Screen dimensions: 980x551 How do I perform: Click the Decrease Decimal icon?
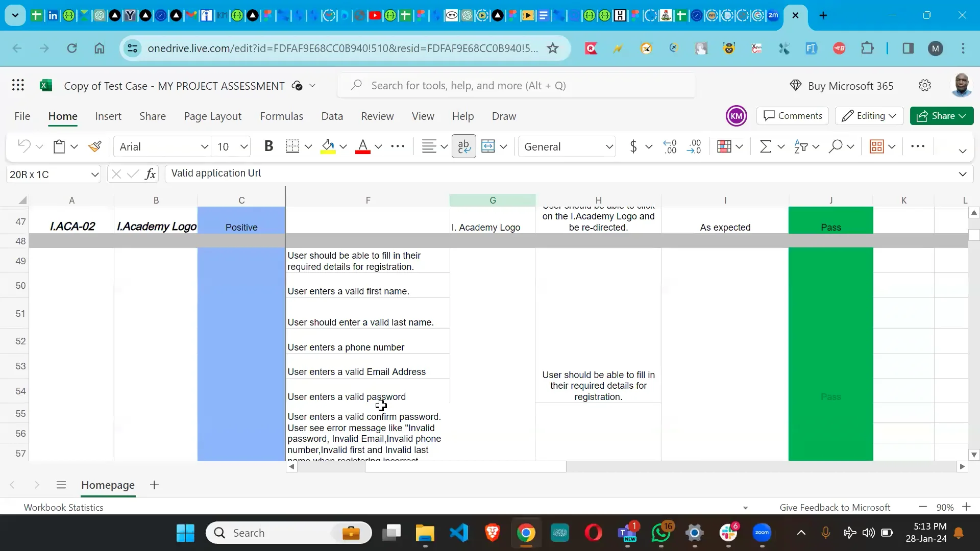(694, 146)
